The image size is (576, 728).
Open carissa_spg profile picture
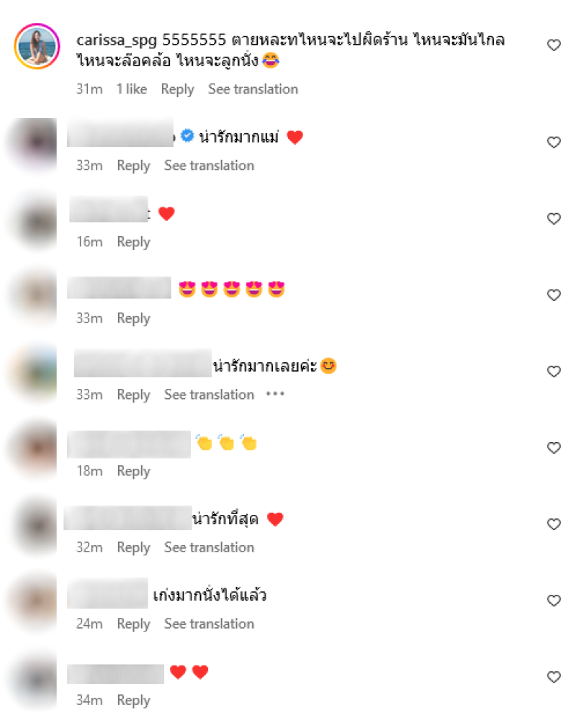pos(37,46)
